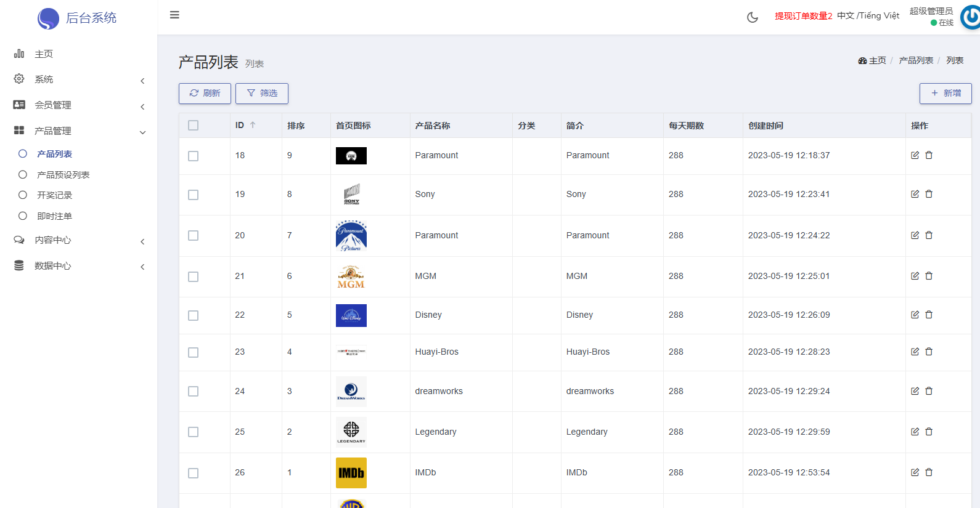Toggle the hamburger sidebar menu icon
Screen dimensions: 980x508
point(174,15)
